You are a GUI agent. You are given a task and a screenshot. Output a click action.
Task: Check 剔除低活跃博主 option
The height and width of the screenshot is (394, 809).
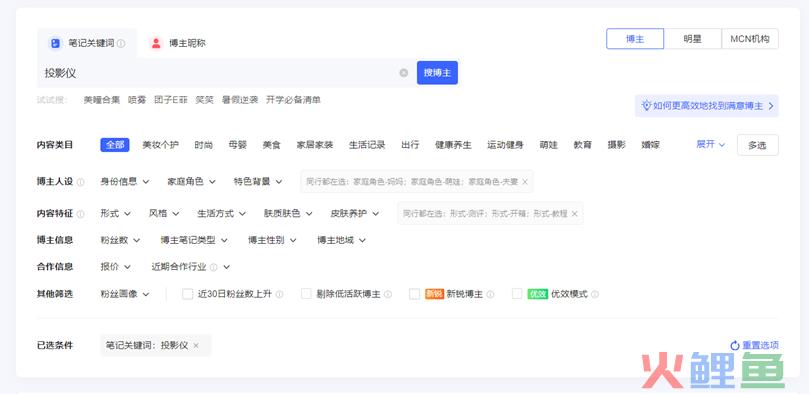(x=306, y=294)
